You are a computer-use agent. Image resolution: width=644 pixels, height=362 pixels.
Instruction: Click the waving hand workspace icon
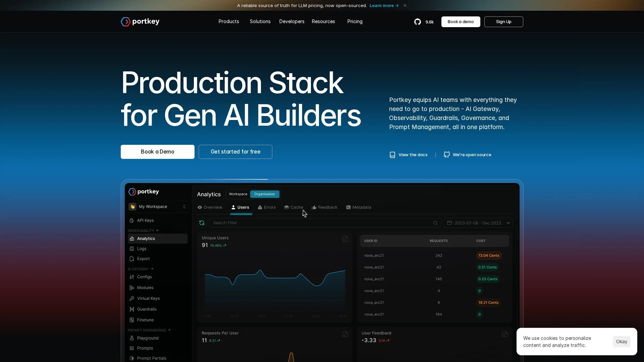tap(132, 207)
